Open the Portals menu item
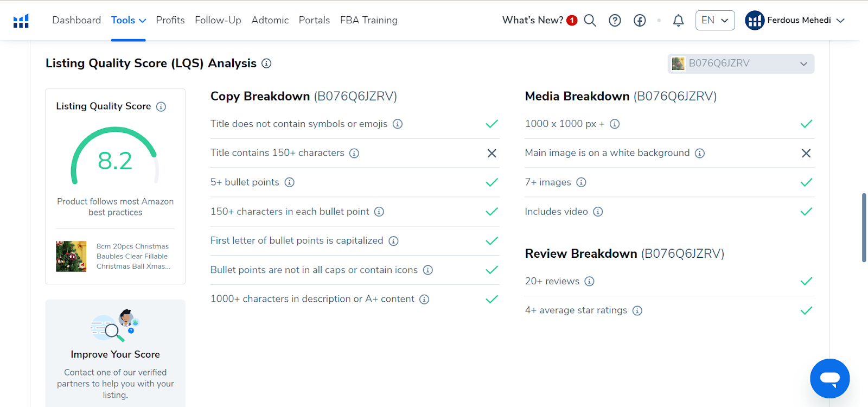Image resolution: width=868 pixels, height=407 pixels. pyautogui.click(x=315, y=21)
